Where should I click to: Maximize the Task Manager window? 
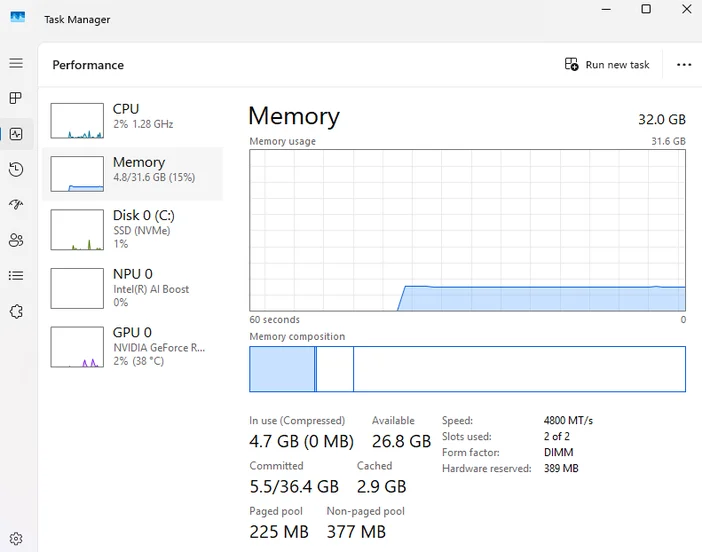click(x=646, y=9)
